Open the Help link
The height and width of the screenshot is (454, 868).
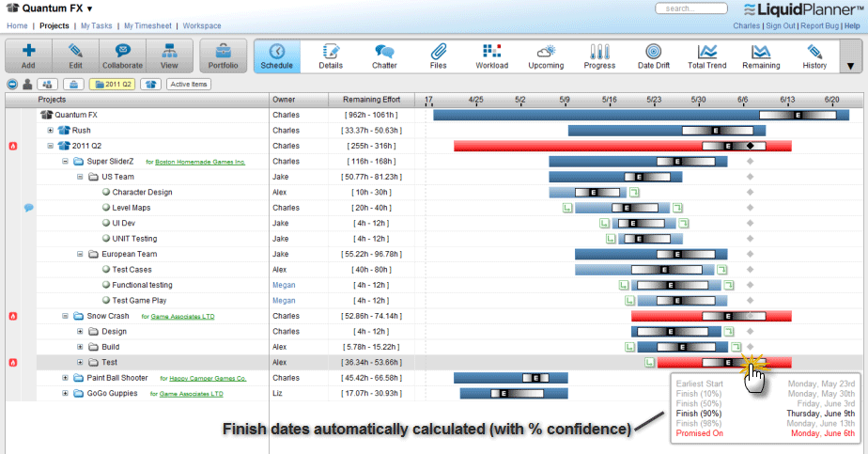852,25
